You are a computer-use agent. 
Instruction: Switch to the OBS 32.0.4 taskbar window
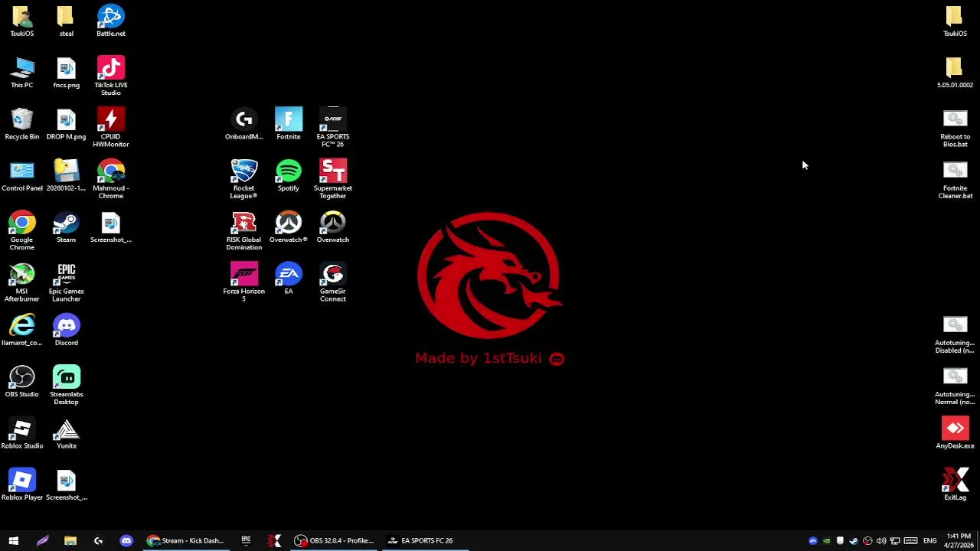tap(335, 540)
